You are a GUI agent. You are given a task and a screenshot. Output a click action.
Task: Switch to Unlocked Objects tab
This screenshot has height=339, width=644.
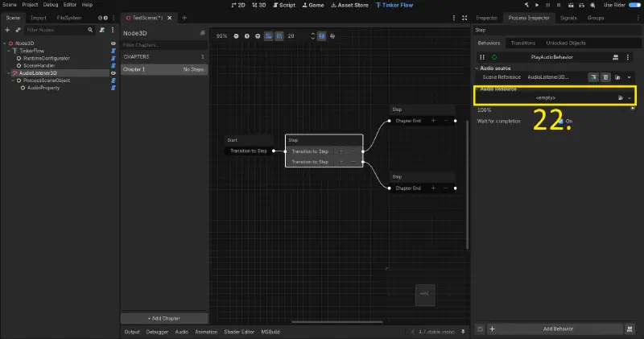tap(566, 43)
